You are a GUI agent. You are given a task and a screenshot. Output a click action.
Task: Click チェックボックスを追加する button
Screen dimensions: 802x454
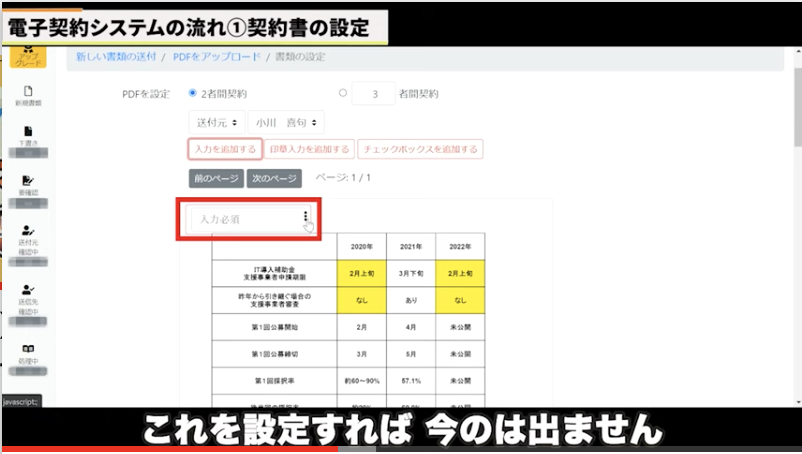[420, 149]
